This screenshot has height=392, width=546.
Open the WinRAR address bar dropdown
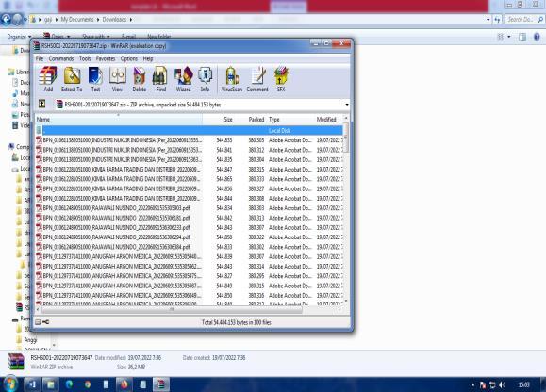tap(347, 105)
